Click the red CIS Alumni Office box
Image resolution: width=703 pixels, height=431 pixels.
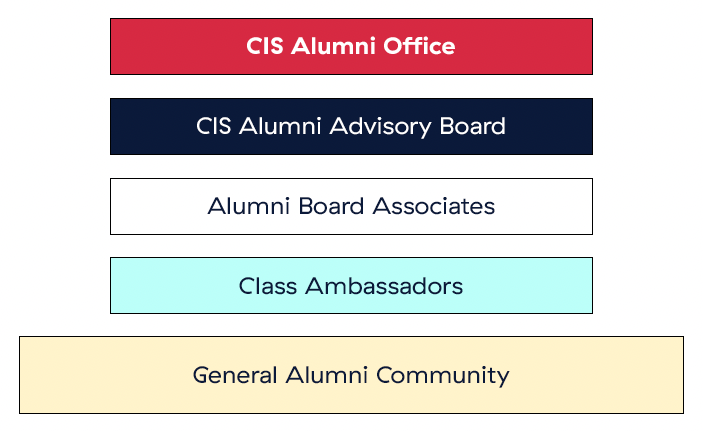click(352, 46)
